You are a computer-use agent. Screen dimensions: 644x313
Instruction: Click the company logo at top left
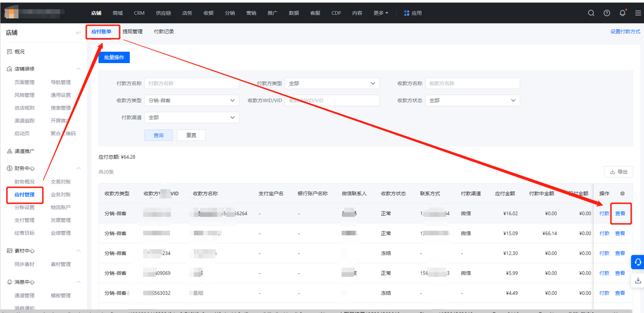click(12, 13)
